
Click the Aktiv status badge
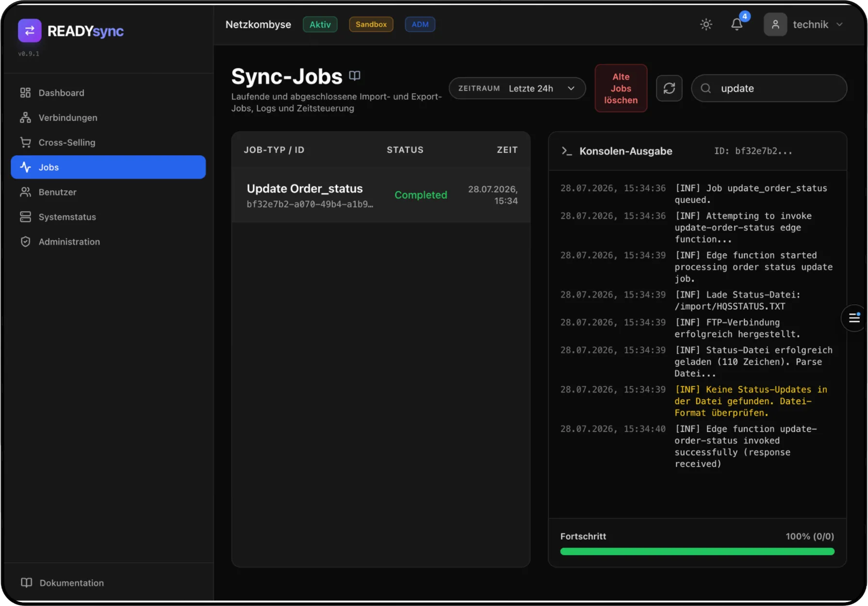point(320,24)
